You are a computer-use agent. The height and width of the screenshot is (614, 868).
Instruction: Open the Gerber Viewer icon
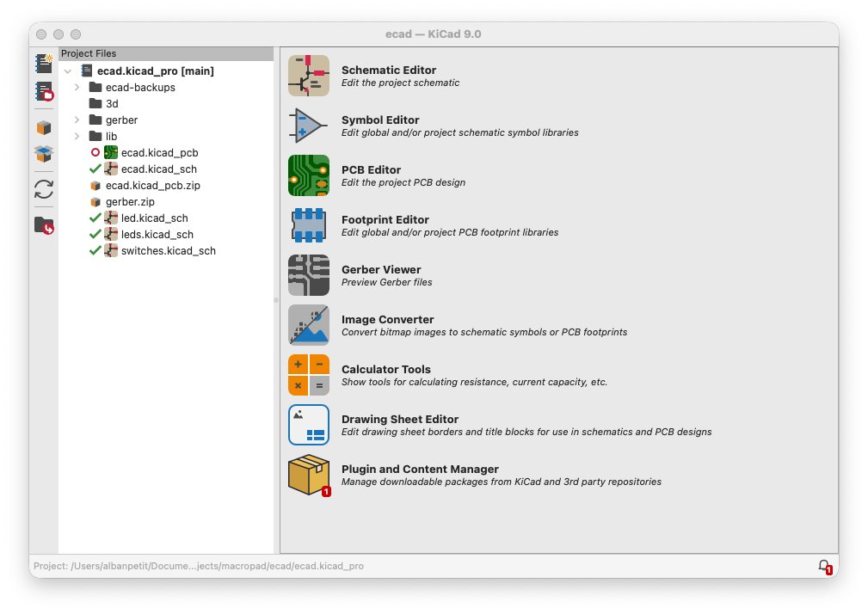308,276
